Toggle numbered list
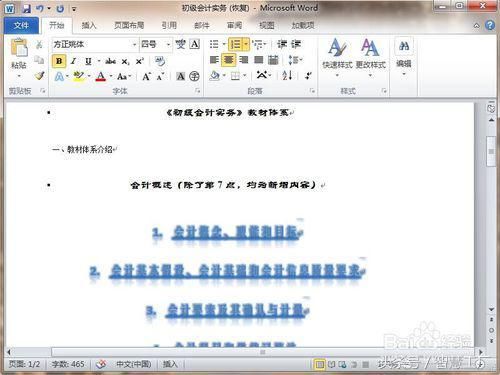Image resolution: width=500 pixels, height=375 pixels. (236, 44)
